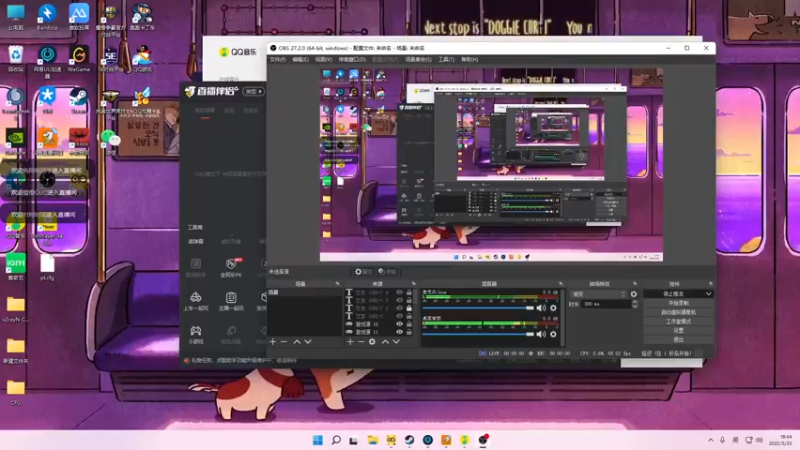Click the Windows Start button on taskbar

click(317, 440)
